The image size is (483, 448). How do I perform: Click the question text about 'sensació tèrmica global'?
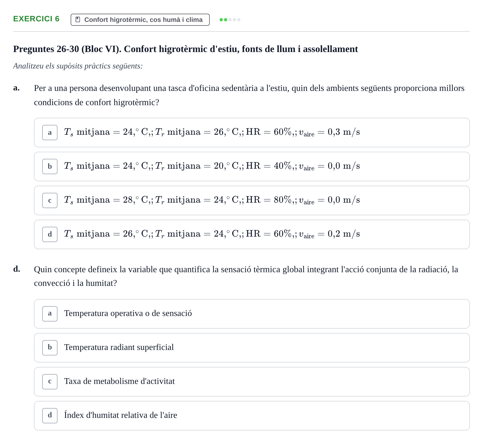click(246, 276)
